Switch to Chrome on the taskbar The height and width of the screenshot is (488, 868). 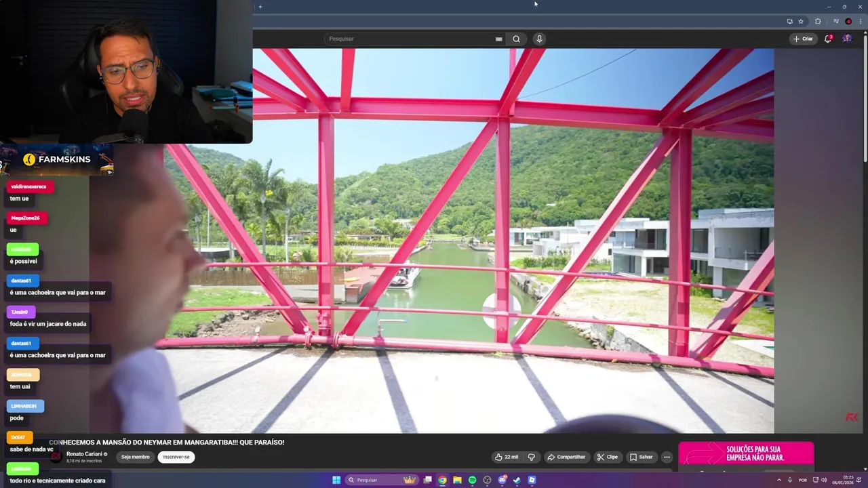tap(442, 480)
